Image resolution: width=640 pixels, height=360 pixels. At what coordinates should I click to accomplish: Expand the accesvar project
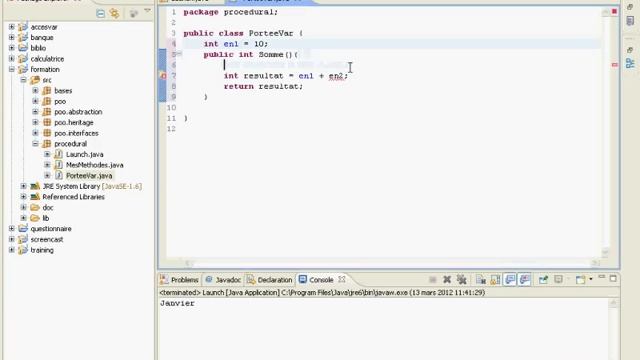click(11, 27)
